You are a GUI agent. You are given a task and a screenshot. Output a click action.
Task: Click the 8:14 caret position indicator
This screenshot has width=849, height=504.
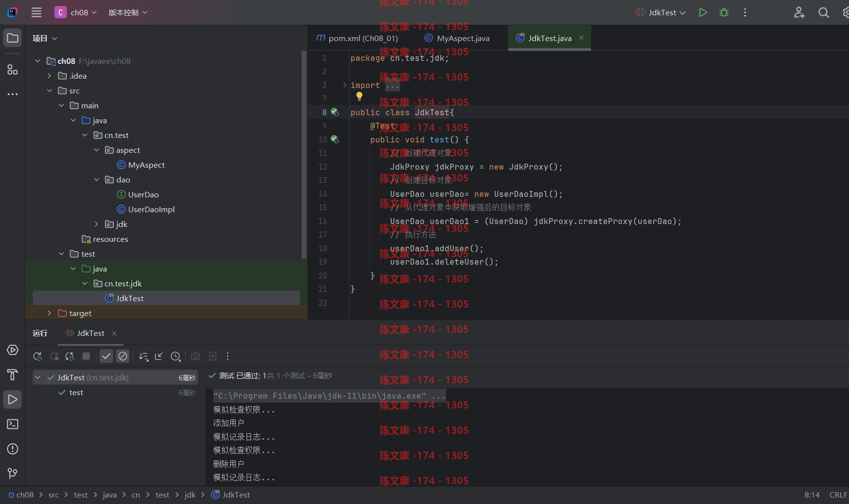pyautogui.click(x=812, y=495)
